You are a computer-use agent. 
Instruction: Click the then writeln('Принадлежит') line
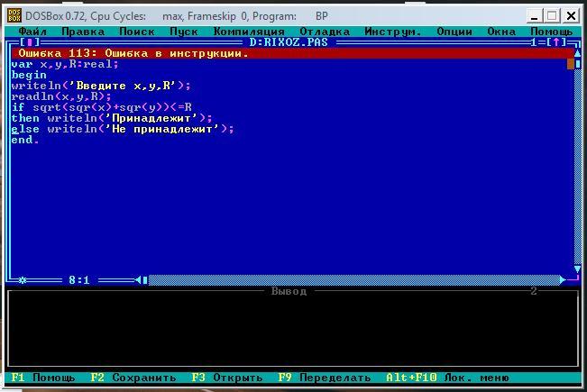tap(112, 118)
